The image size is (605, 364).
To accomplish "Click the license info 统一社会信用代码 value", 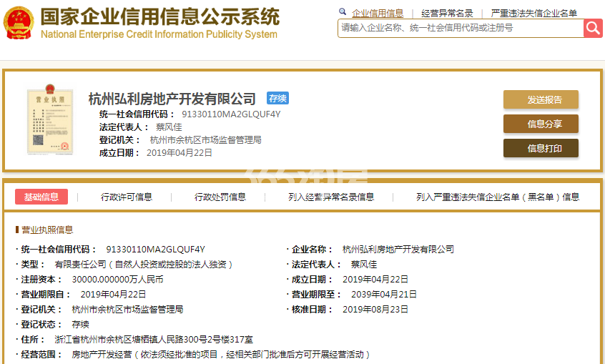I will [x=155, y=250].
